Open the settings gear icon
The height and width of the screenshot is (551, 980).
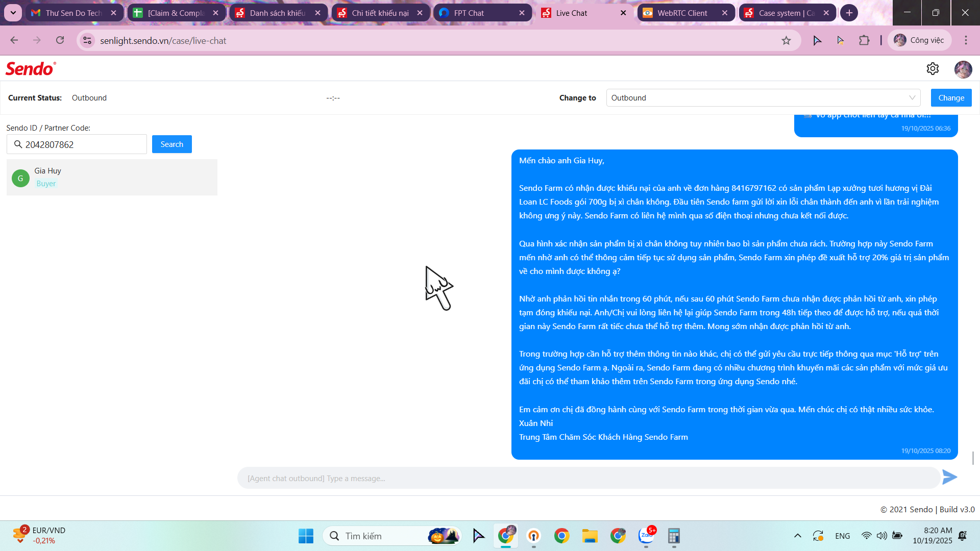pyautogui.click(x=933, y=69)
